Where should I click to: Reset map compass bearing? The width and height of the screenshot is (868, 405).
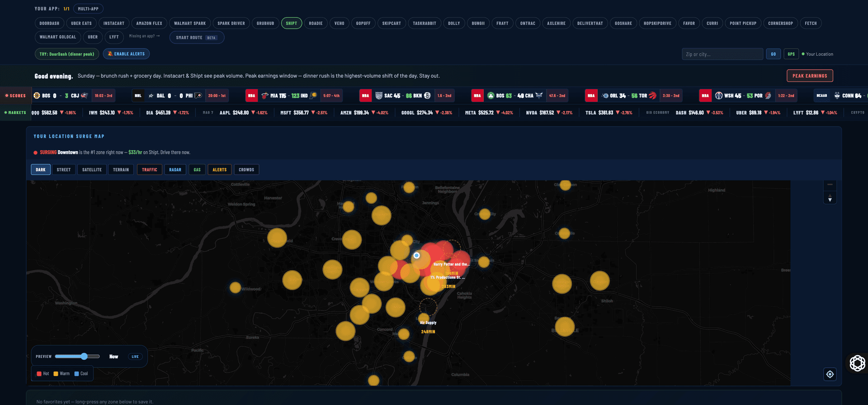(x=830, y=198)
